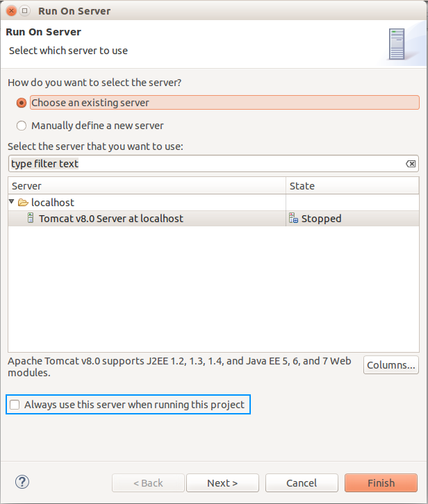428x504 pixels.
Task: Click the Tomcat server icon in the list
Action: [x=31, y=218]
